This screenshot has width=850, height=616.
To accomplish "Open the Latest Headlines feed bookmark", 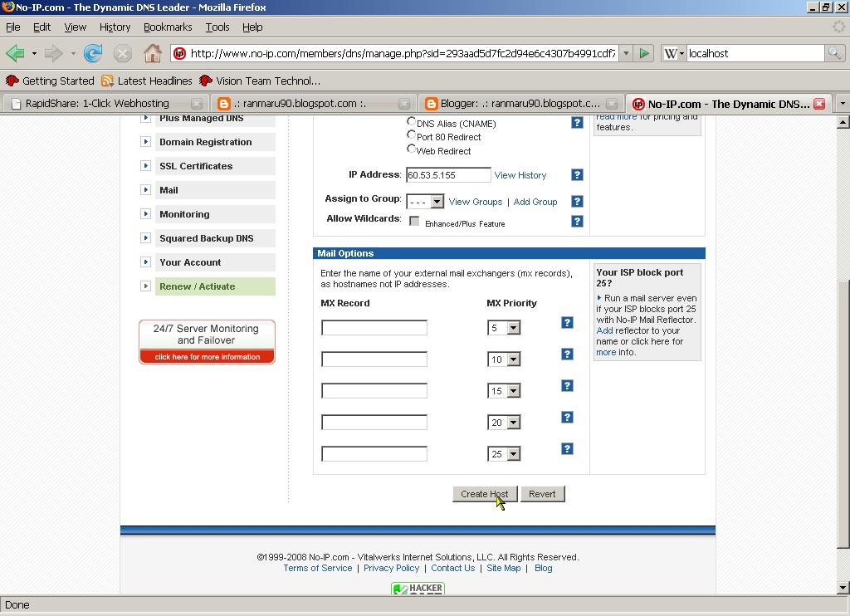I will [147, 81].
